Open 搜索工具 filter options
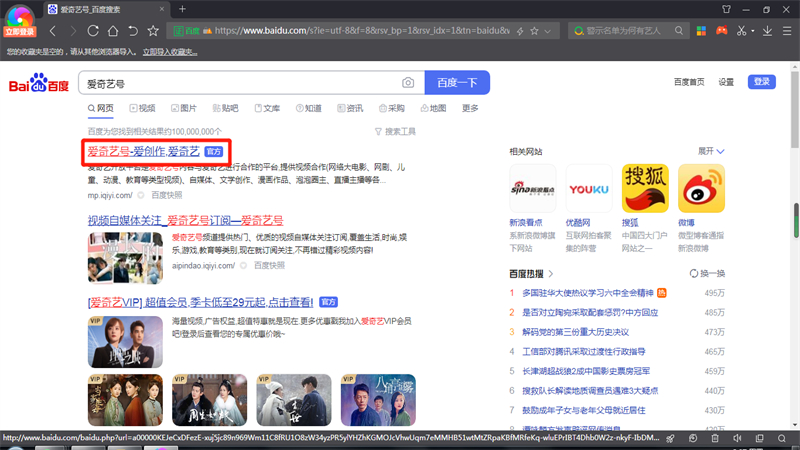The height and width of the screenshot is (450, 800). (395, 132)
